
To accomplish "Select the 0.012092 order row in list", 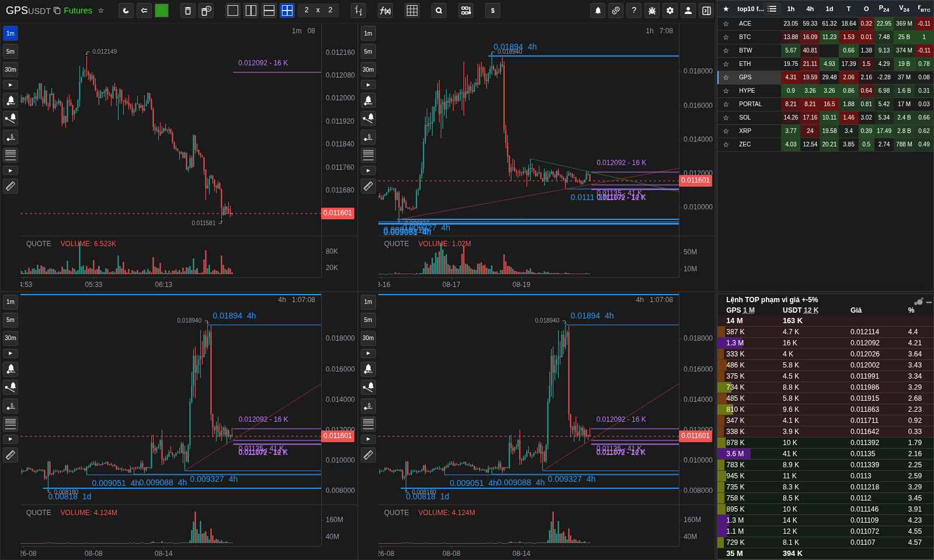I will (825, 343).
